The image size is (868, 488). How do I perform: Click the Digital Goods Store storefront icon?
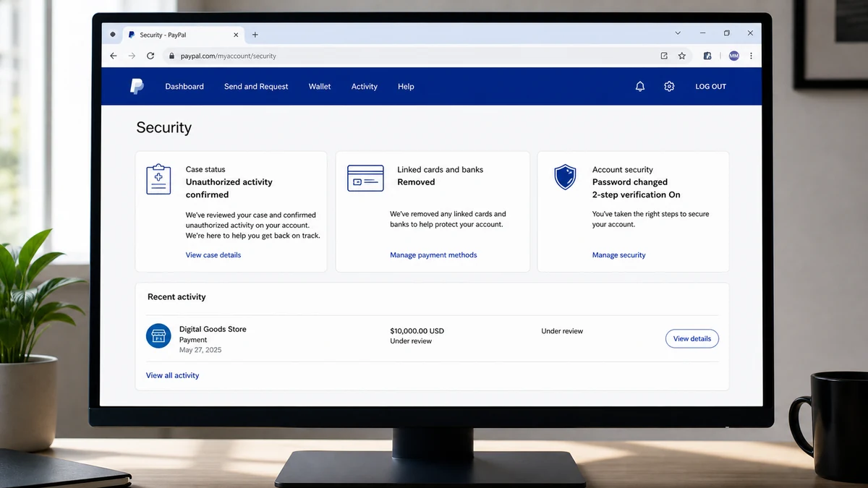(158, 335)
